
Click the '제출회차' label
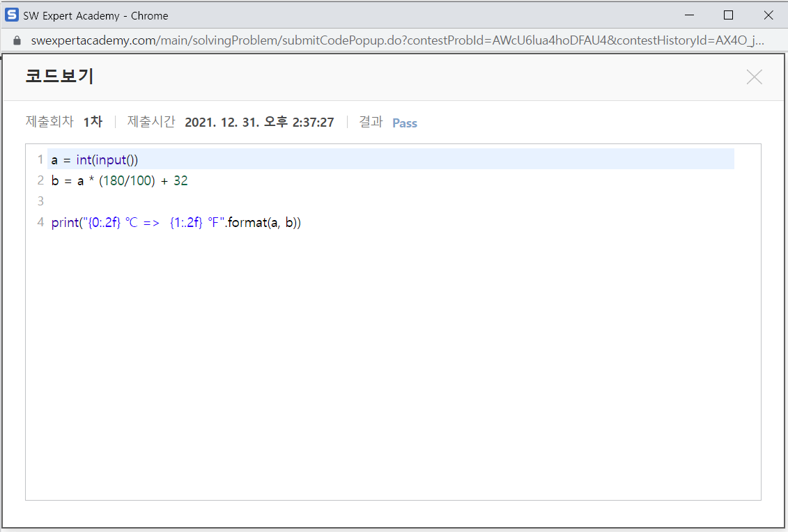(x=49, y=122)
